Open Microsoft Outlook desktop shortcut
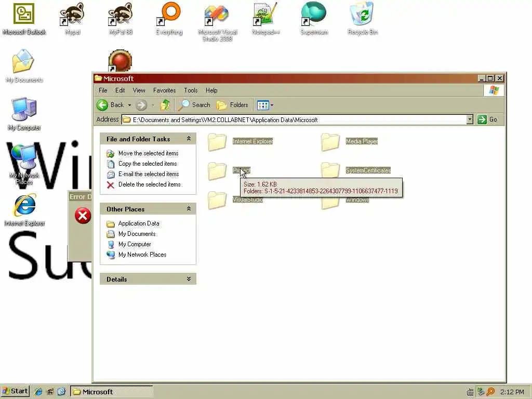The height and width of the screenshot is (399, 532). pyautogui.click(x=24, y=19)
